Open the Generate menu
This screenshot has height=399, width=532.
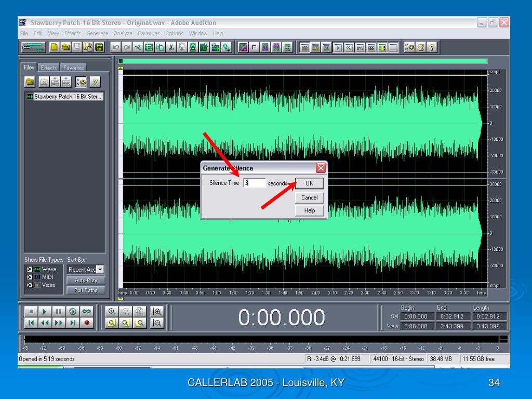[97, 33]
